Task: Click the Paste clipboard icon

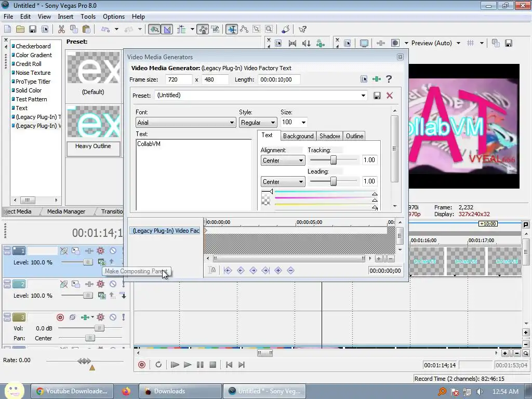Action: 87,29
